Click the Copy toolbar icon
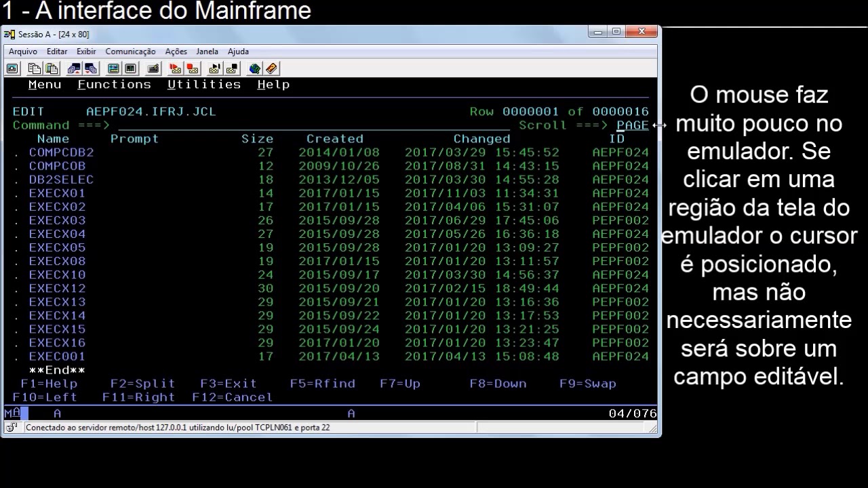Viewport: 868px width, 488px height. coord(34,68)
